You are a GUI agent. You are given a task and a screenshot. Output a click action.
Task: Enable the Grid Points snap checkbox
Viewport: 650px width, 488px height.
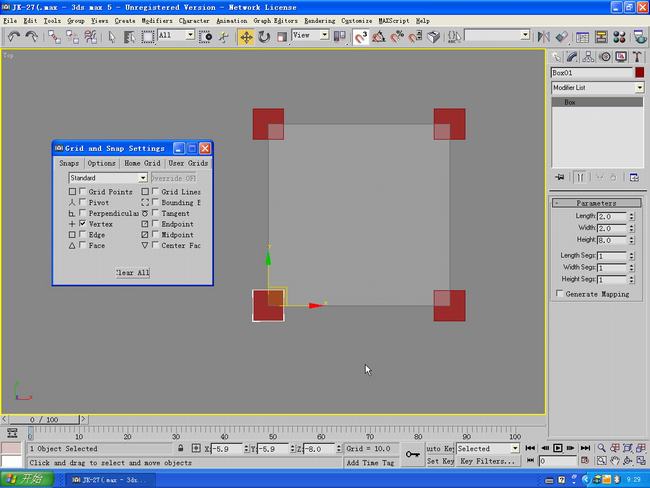(82, 191)
